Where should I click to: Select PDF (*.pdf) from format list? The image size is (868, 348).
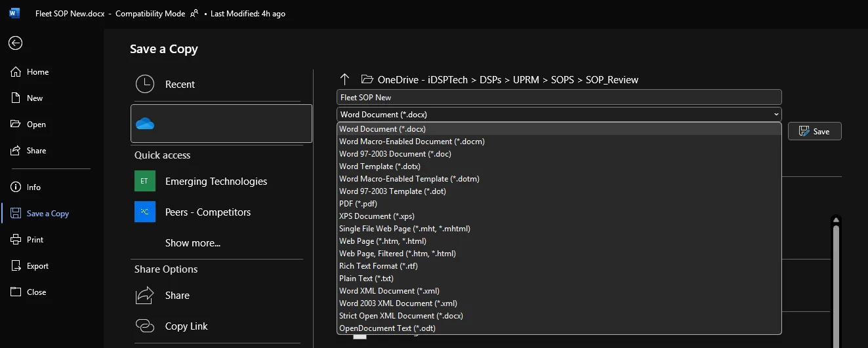click(x=358, y=204)
